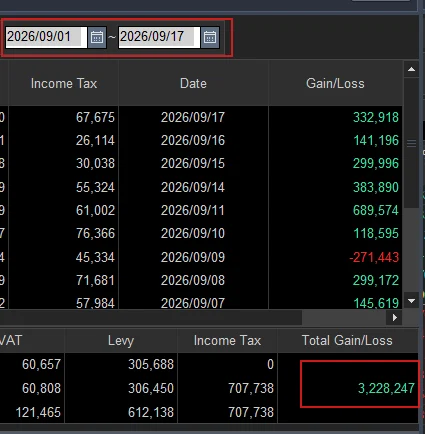Screen dimensions: 425x434
Task: Select the Date cell 2026/09/17
Action: coord(193,117)
